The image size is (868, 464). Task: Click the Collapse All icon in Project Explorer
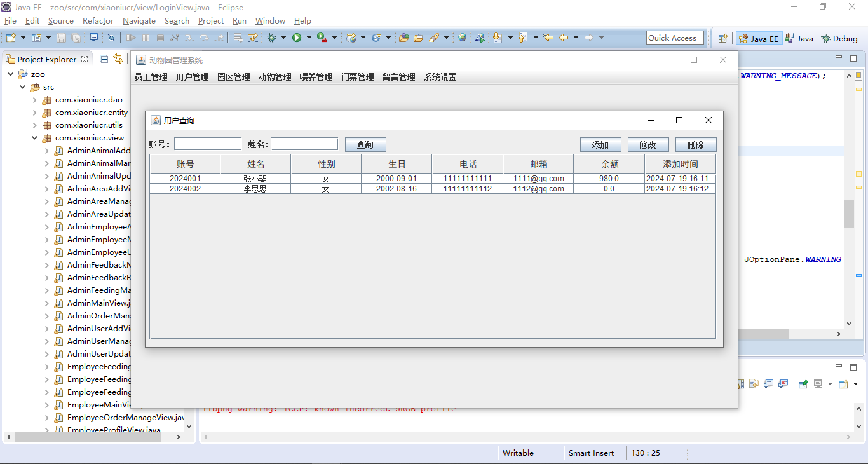(104, 59)
